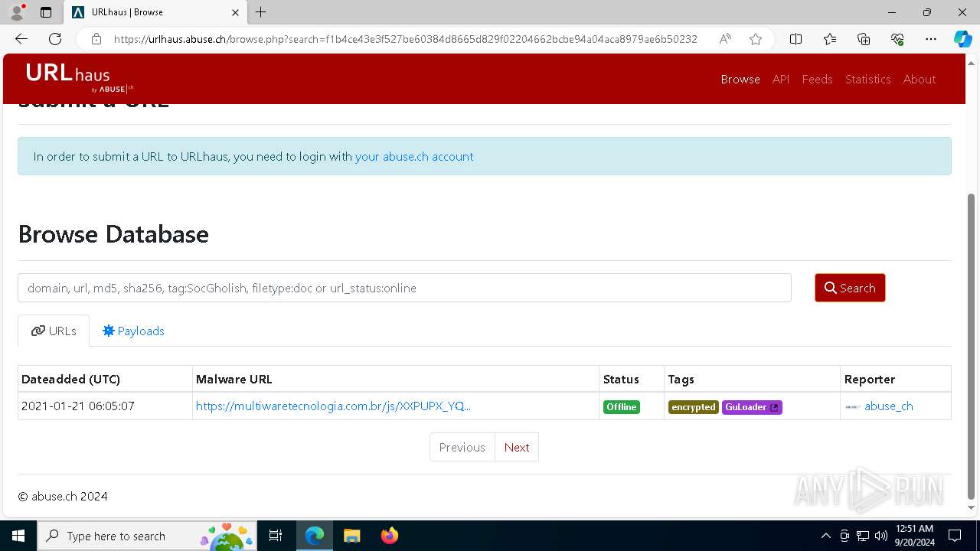This screenshot has height=551, width=980.
Task: Open Task View on taskbar
Action: pos(276,536)
